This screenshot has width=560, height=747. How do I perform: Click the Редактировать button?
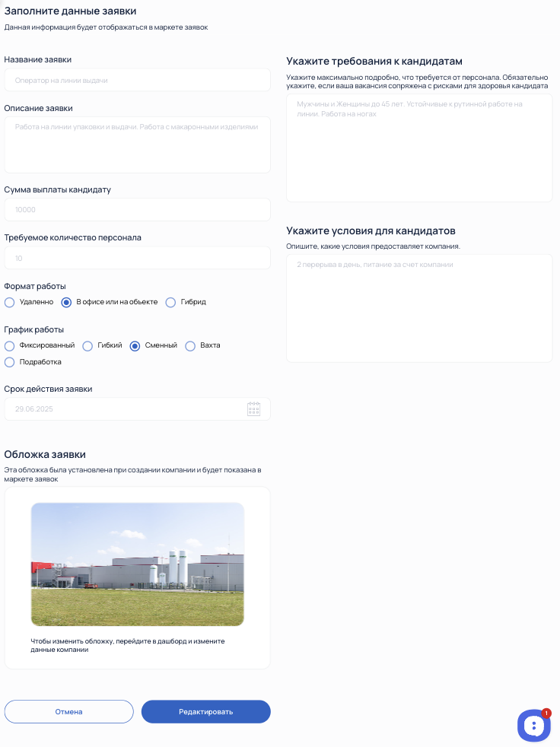(x=206, y=712)
